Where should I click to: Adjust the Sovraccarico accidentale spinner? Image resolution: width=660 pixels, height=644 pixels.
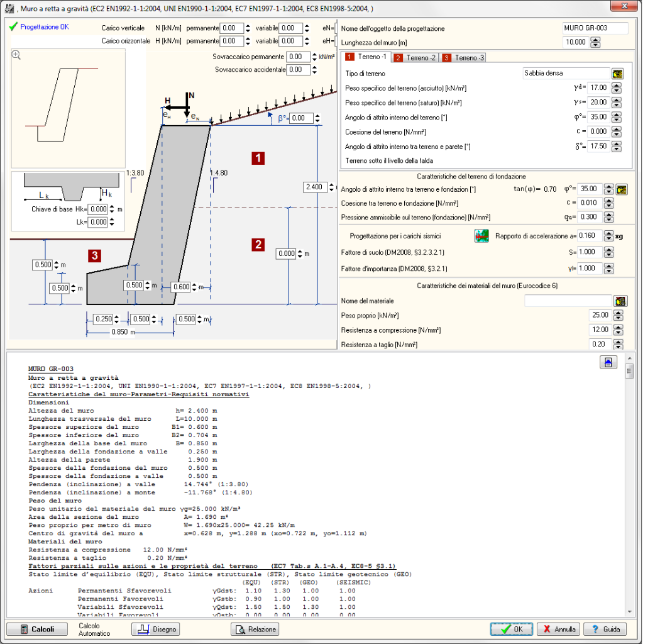[314, 70]
